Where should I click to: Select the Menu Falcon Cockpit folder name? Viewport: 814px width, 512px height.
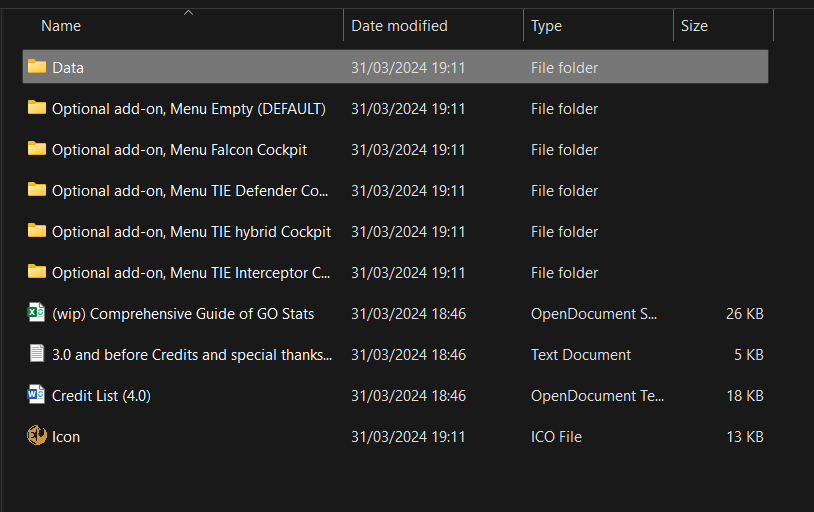pyautogui.click(x=179, y=150)
